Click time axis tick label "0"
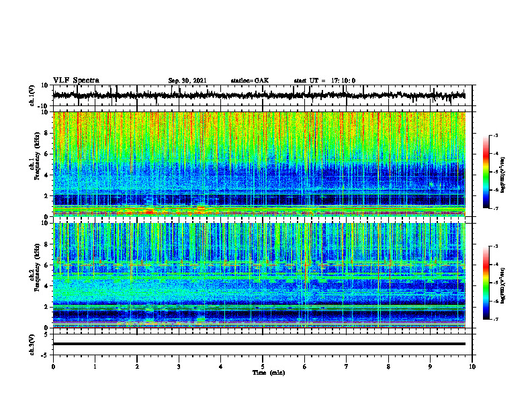This screenshot has height=411, width=532. (x=53, y=367)
